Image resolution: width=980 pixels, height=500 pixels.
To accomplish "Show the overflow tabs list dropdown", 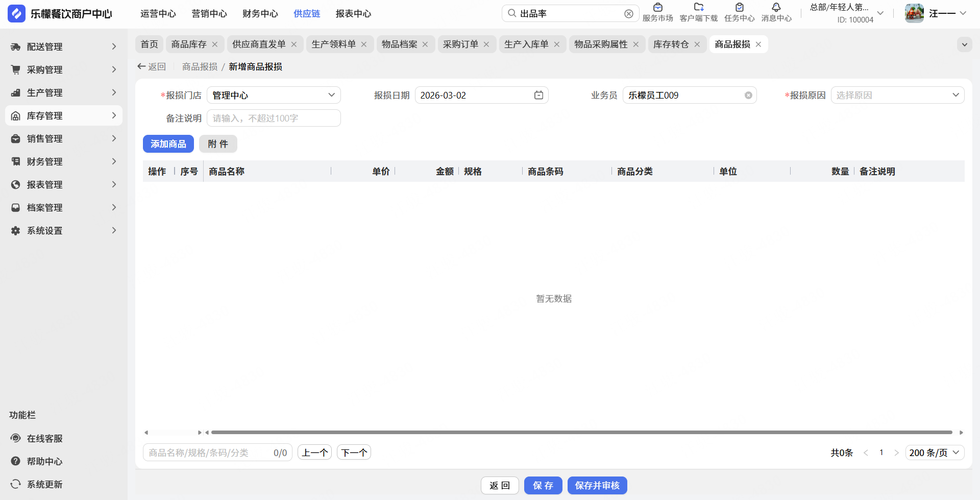I will pos(964,44).
